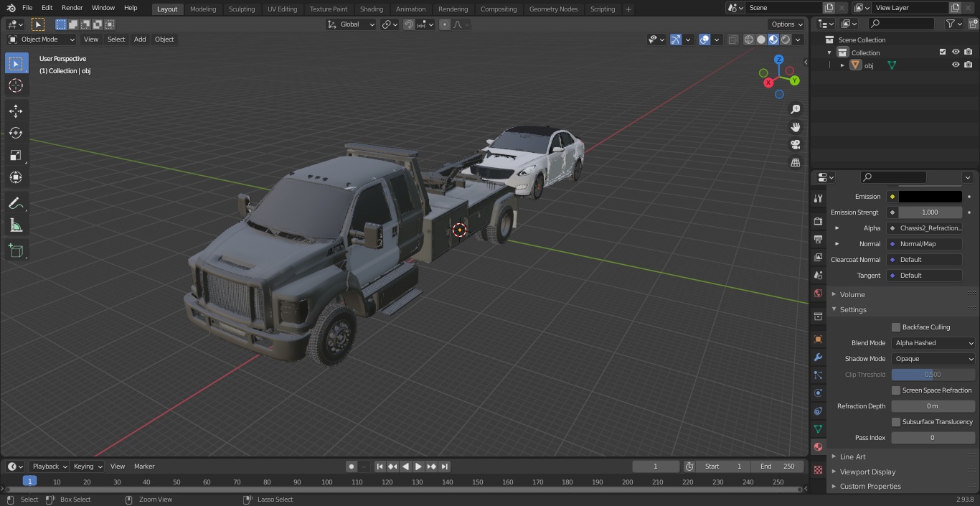This screenshot has height=506, width=980.
Task: Select the Add Cube tool
Action: 16,251
